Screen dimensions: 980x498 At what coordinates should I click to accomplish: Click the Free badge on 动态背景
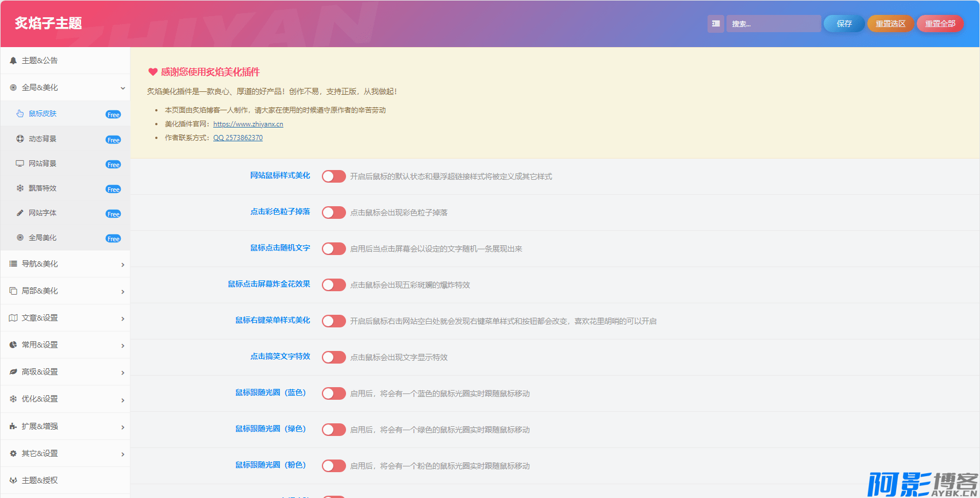[113, 140]
